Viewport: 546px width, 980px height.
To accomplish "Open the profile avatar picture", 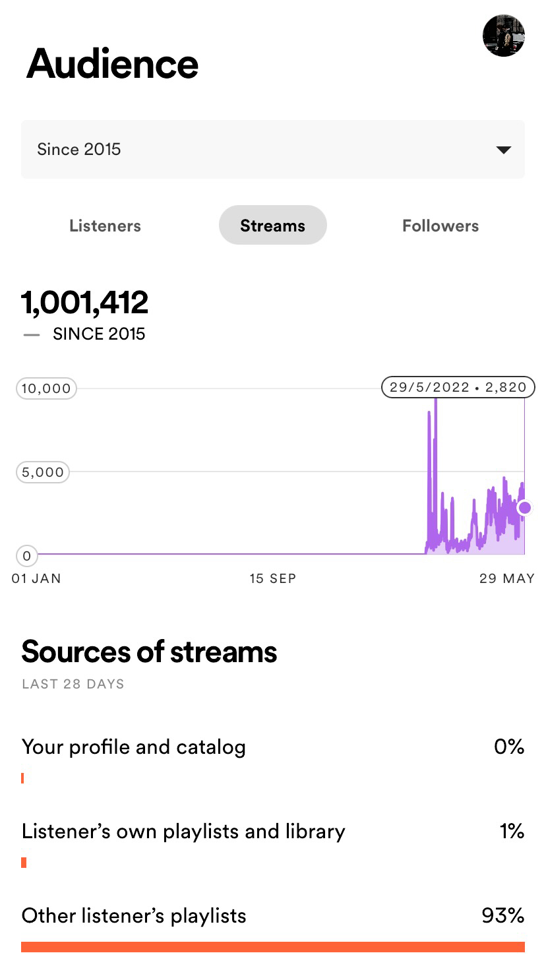I will point(503,36).
